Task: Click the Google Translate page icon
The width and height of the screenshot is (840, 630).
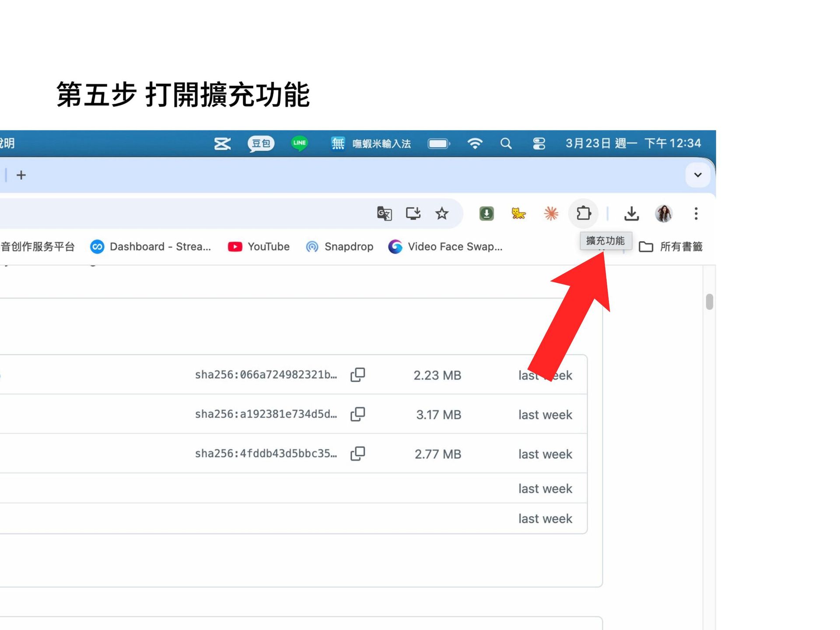Action: (384, 214)
